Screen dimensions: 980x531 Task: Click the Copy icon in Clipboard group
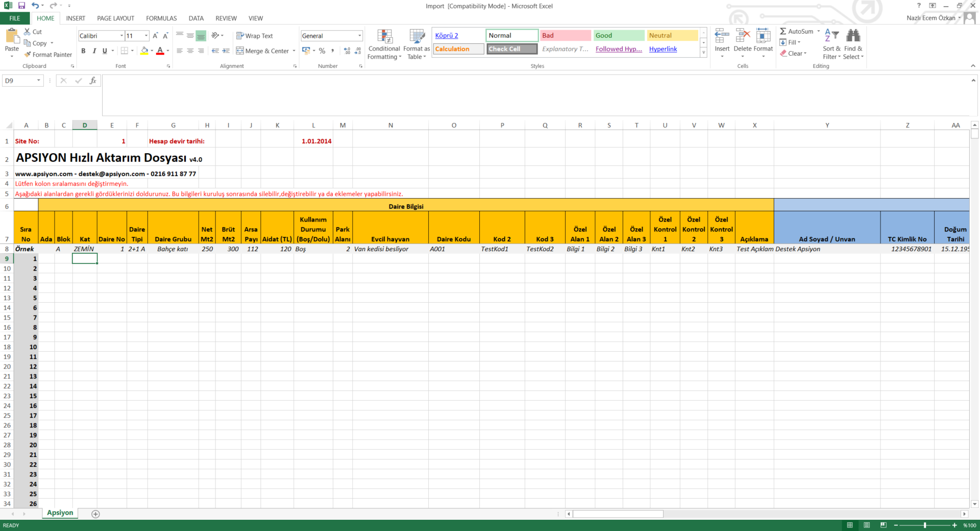pos(27,43)
